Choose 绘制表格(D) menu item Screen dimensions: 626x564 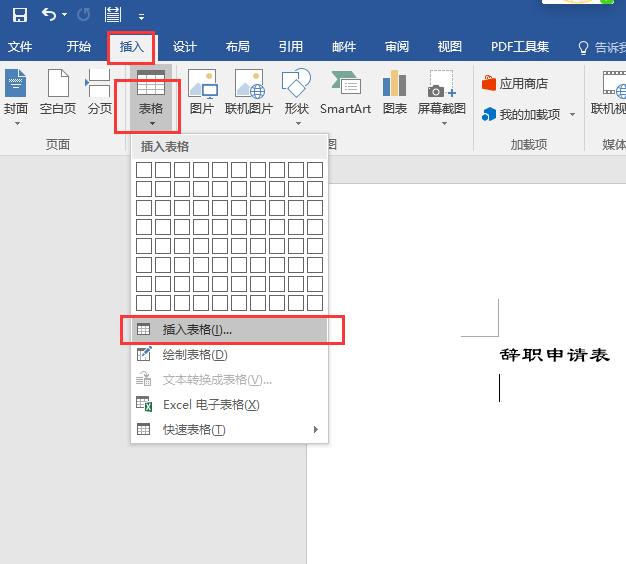pos(230,354)
